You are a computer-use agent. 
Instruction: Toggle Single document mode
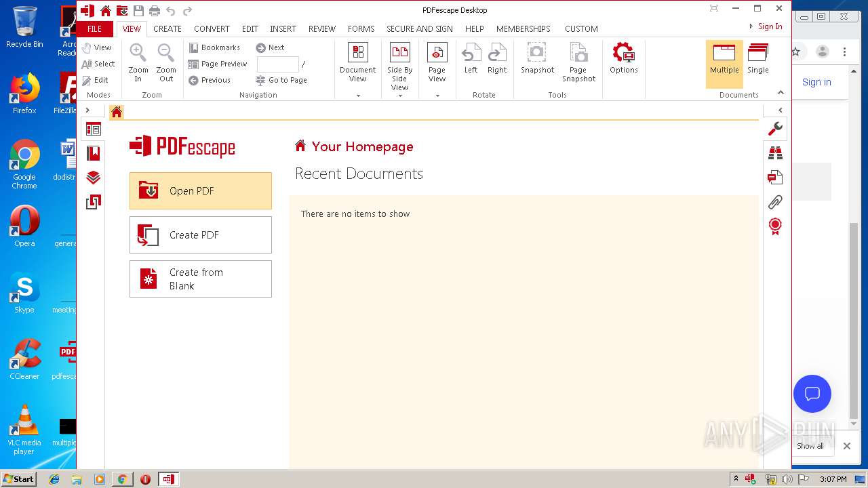tap(758, 60)
